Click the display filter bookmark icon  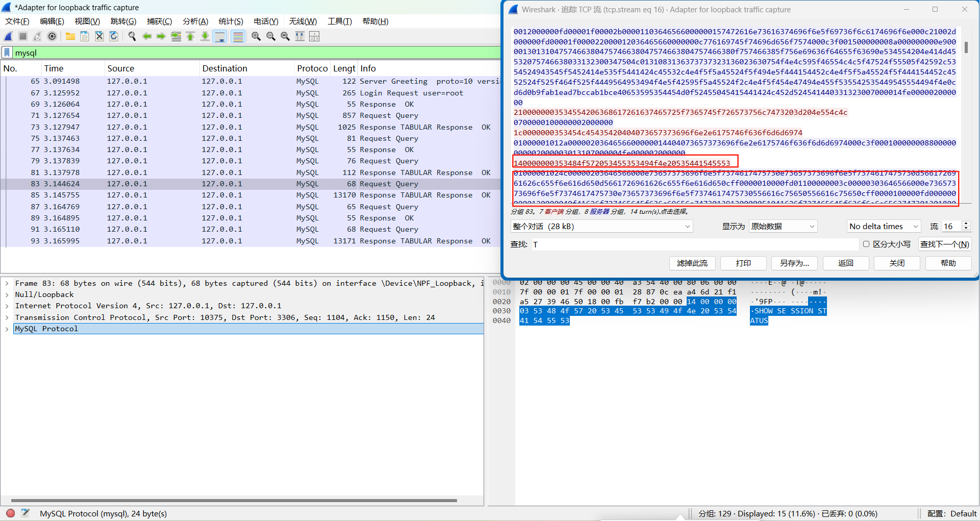tap(7, 53)
